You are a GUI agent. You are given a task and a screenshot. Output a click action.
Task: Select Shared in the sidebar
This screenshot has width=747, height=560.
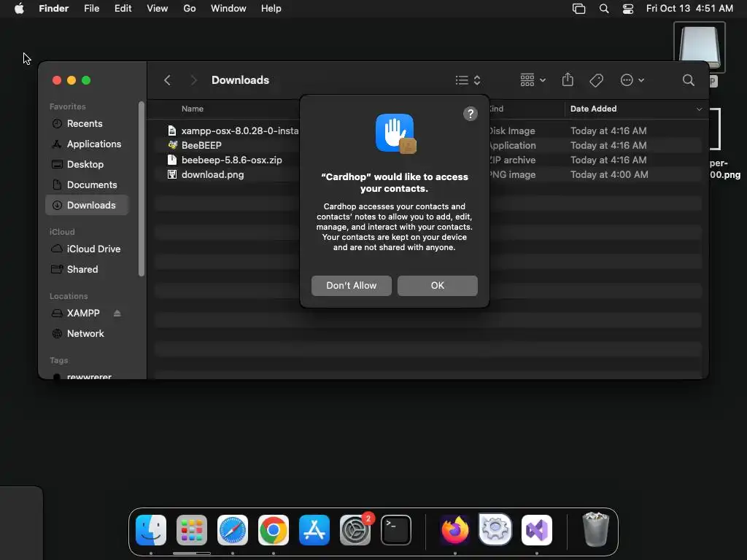(86, 270)
